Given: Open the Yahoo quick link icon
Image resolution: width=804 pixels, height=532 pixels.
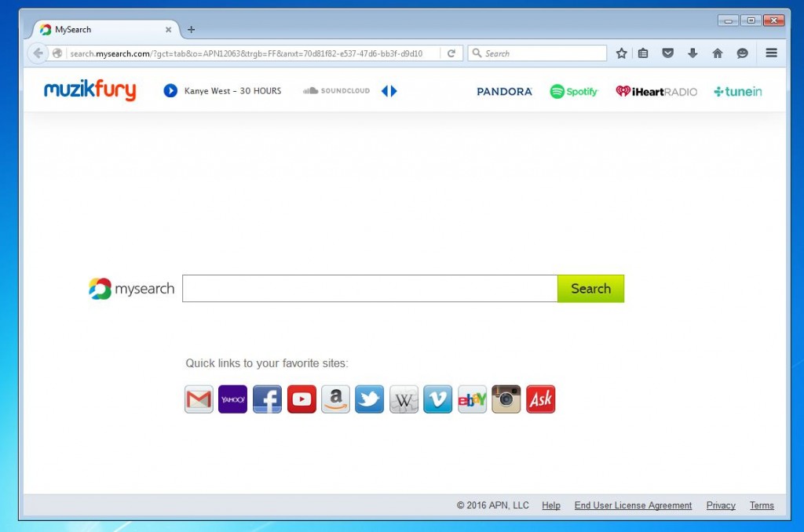Looking at the screenshot, I should (x=232, y=399).
